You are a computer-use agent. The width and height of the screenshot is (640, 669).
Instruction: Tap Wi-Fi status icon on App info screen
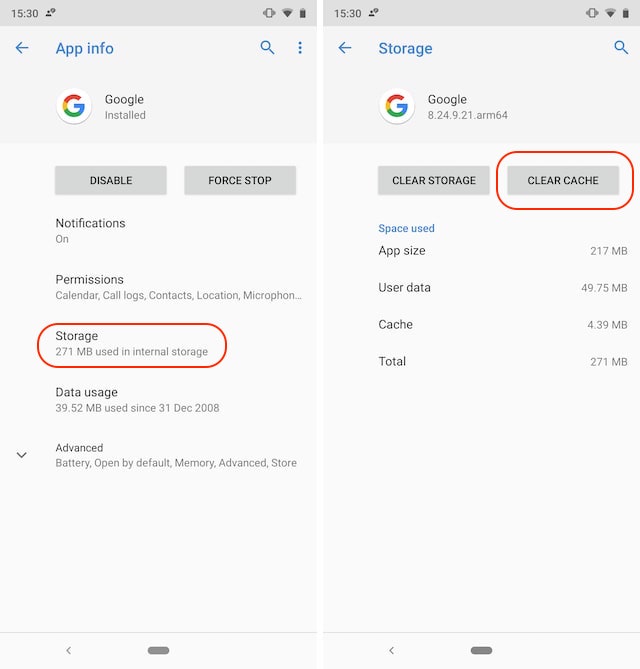point(288,13)
